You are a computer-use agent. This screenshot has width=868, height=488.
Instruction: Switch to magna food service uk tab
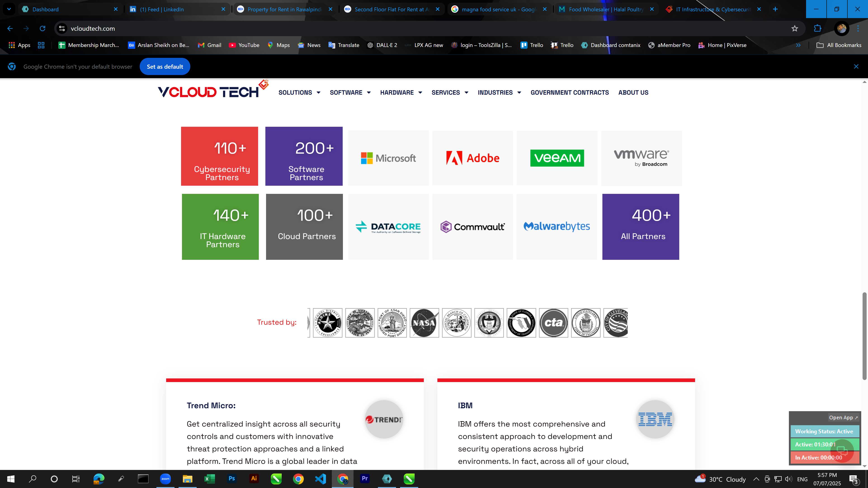pos(499,9)
